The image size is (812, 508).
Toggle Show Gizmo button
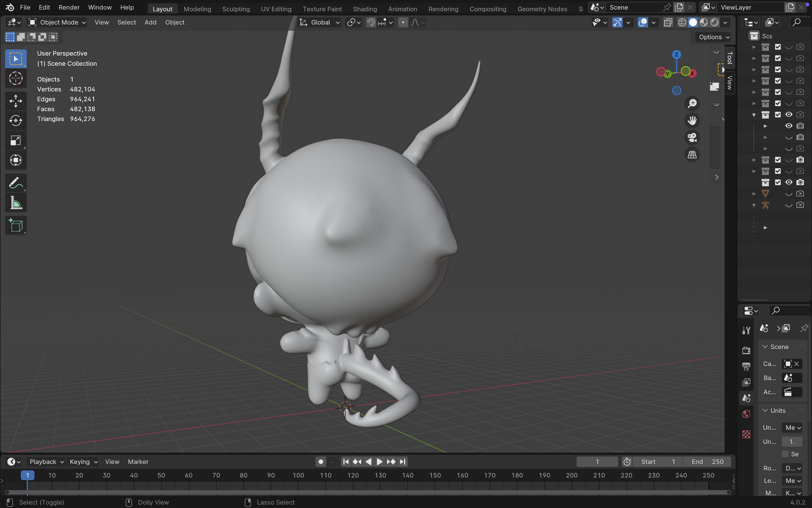[617, 23]
